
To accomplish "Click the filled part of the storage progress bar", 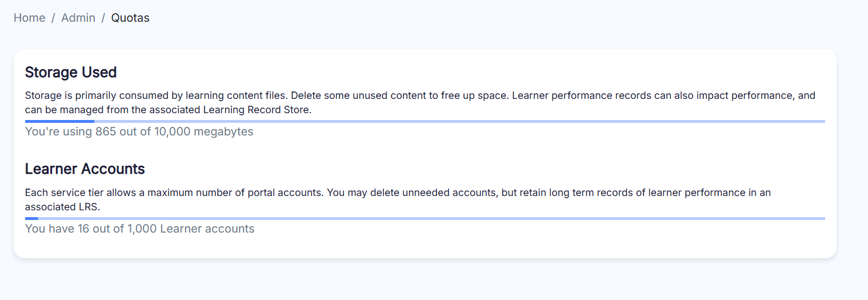I will [59, 121].
